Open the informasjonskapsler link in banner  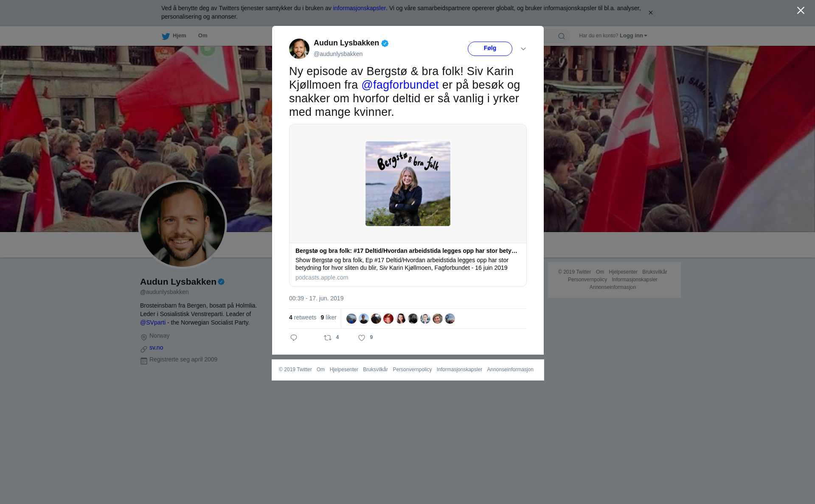tap(359, 8)
